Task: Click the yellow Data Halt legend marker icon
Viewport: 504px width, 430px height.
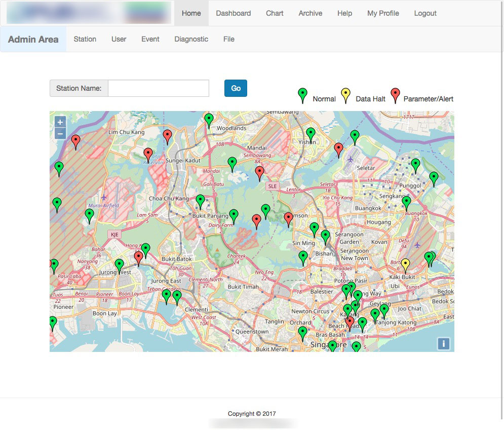Action: [x=345, y=94]
